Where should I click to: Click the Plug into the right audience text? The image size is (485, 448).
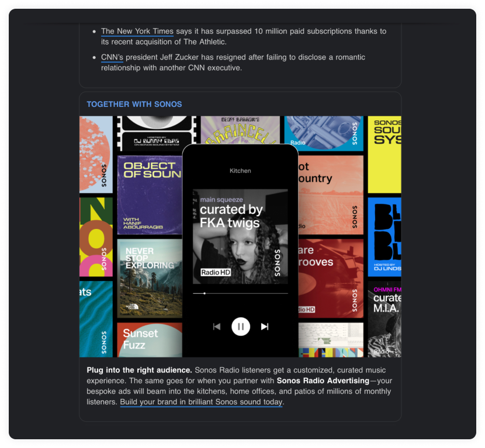139,370
